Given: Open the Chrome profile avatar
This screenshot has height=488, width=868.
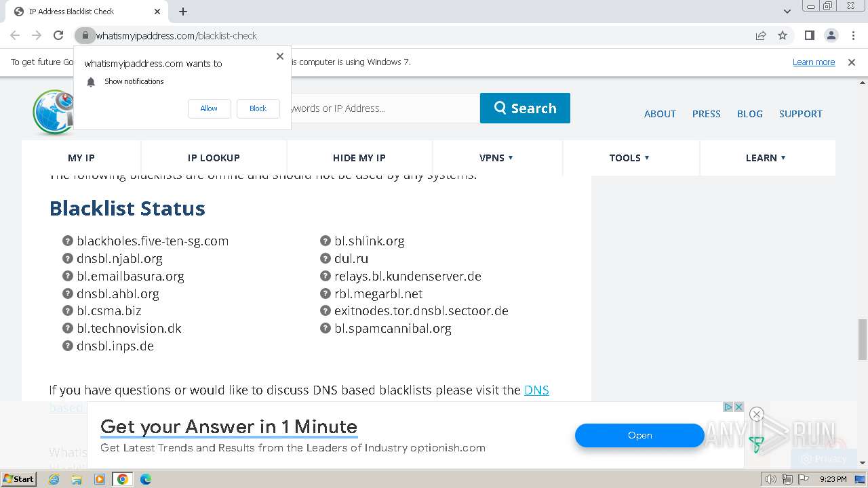Looking at the screenshot, I should click(x=831, y=35).
